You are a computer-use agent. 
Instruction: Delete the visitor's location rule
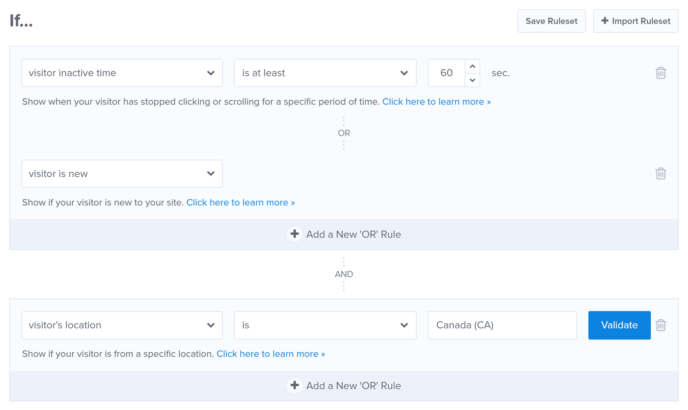(660, 325)
